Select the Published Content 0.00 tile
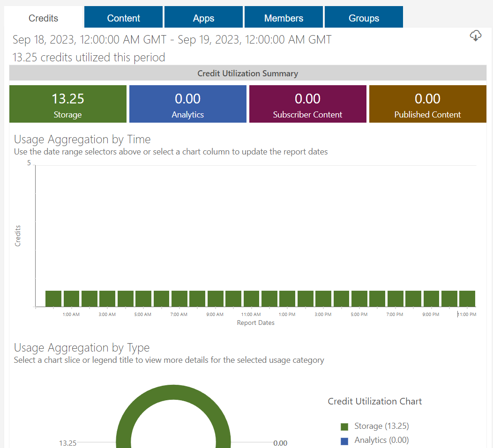Viewport: 493px width, 448px height. pos(427,104)
